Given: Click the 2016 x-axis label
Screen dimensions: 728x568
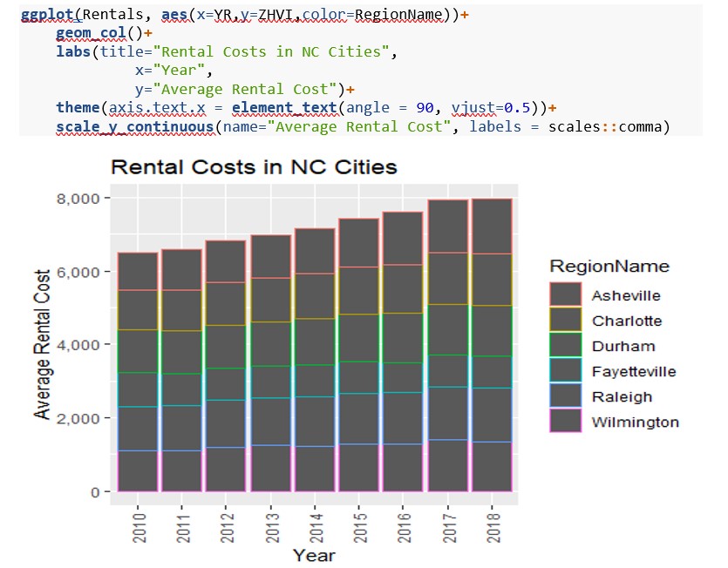Looking at the screenshot, I should 404,528.
